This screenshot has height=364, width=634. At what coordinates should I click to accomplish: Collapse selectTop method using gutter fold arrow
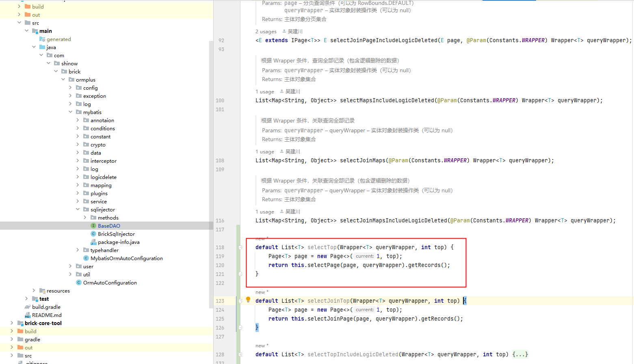[x=241, y=247]
